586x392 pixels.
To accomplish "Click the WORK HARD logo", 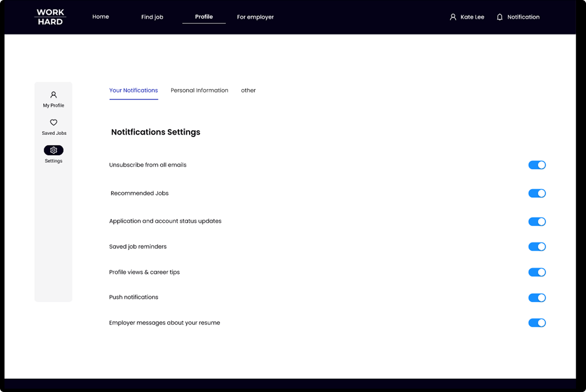I will point(50,17).
